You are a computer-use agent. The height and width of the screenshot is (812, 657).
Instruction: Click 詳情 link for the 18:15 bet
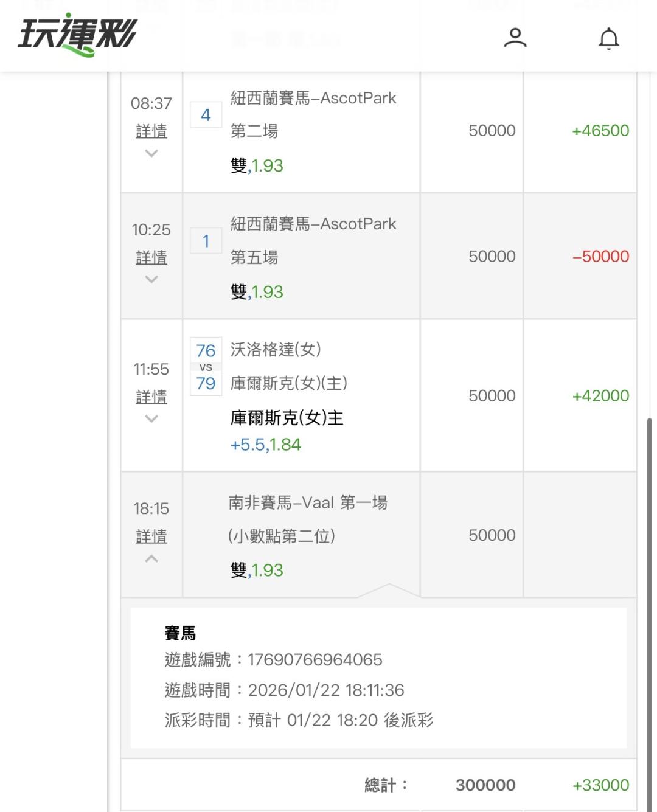[151, 536]
